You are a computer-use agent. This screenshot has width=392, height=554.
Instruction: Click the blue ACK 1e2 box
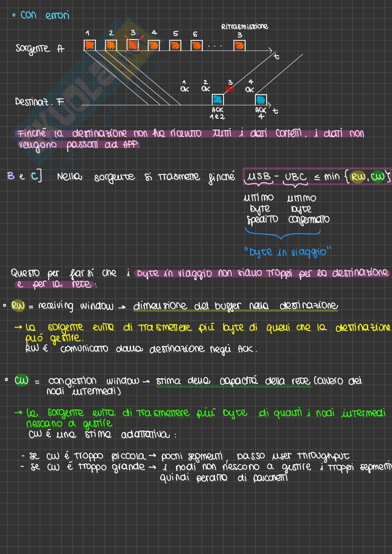point(218,100)
